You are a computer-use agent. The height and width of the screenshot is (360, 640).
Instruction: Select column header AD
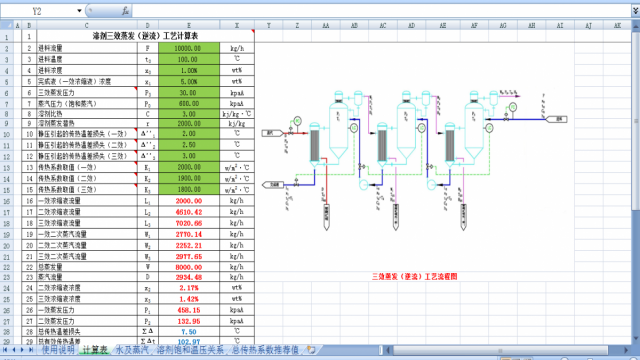point(411,25)
